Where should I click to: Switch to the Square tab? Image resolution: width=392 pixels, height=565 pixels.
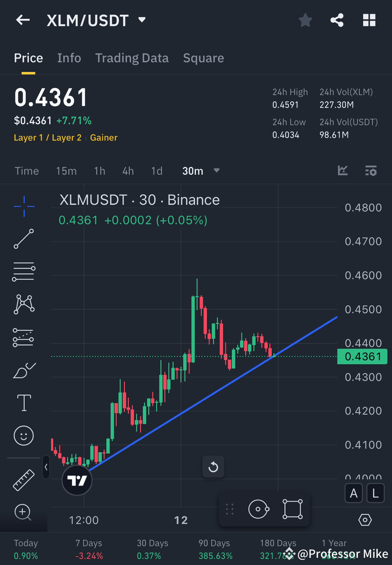coord(203,58)
